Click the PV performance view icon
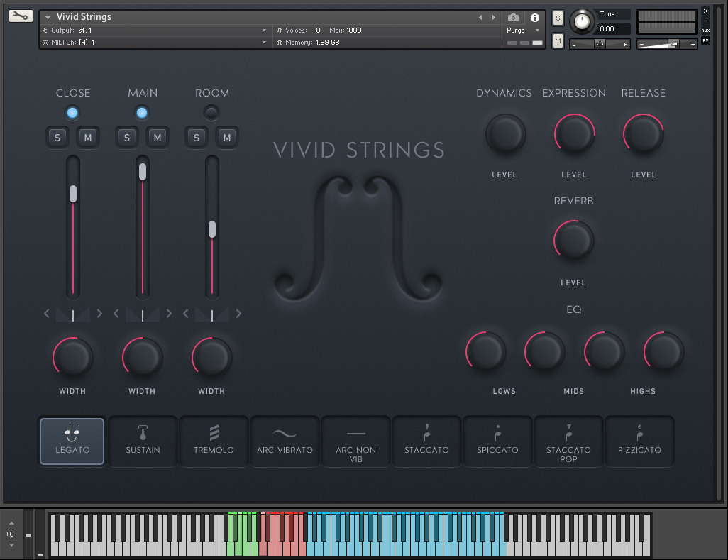Screen dimensions: 728x560 pyautogui.click(x=705, y=40)
